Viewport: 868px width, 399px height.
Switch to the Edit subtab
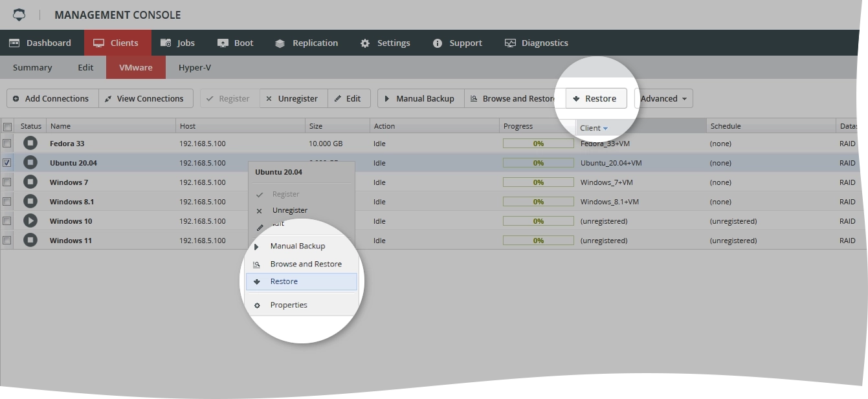coord(85,67)
